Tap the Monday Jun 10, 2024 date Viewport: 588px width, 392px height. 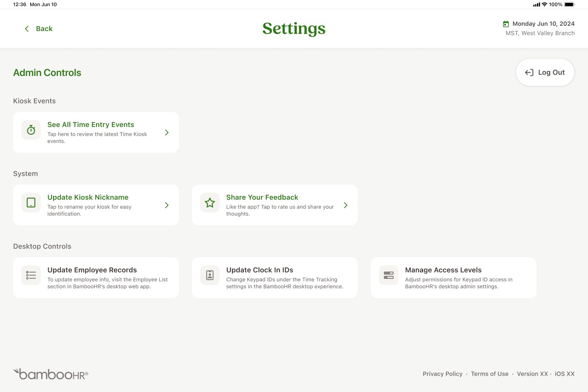pyautogui.click(x=543, y=24)
